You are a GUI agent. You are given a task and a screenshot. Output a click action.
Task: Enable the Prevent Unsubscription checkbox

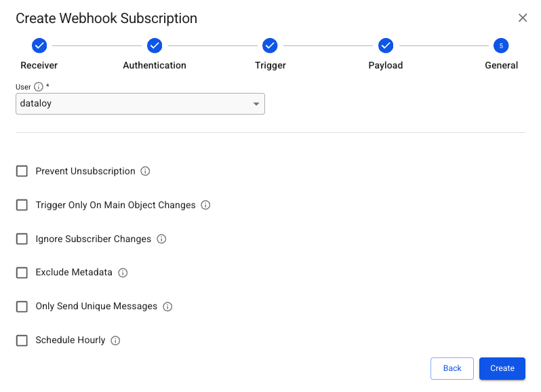[x=22, y=172]
